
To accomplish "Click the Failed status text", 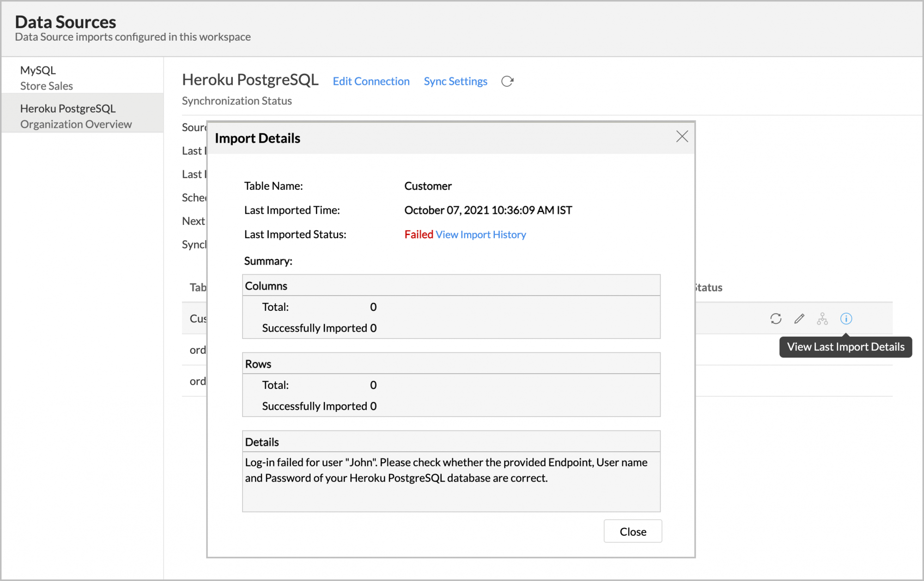I will click(419, 235).
